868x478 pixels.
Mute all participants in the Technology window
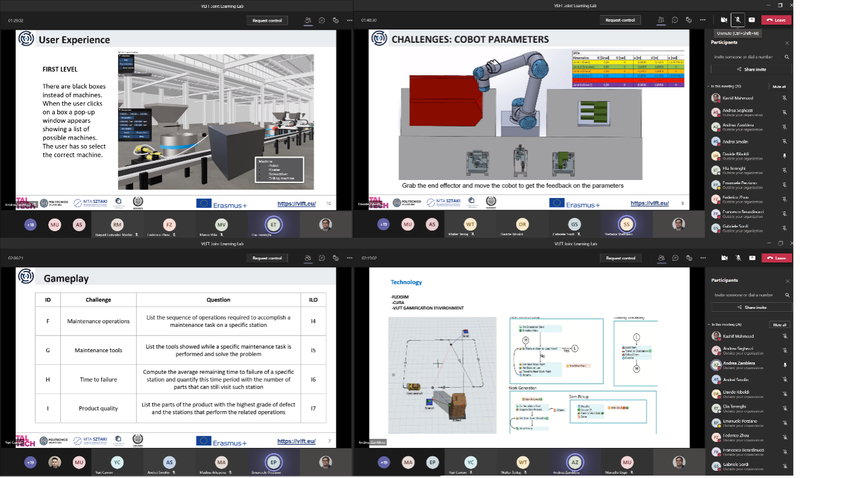tap(779, 324)
